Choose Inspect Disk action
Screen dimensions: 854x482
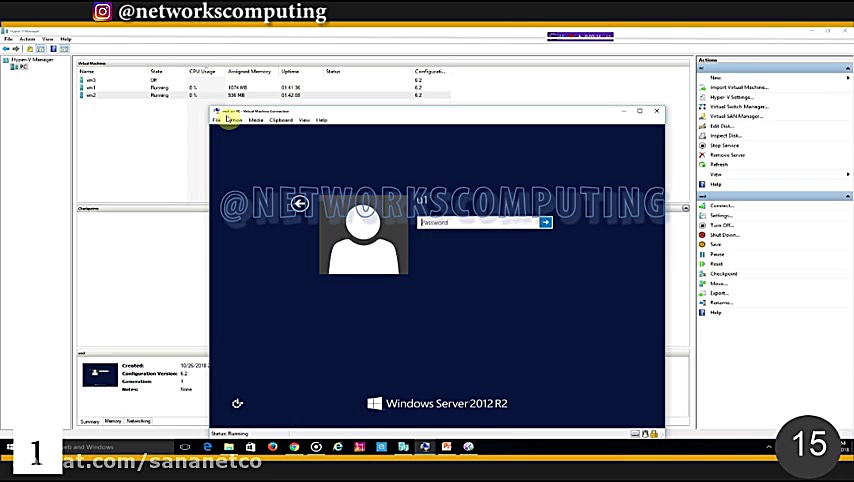725,136
